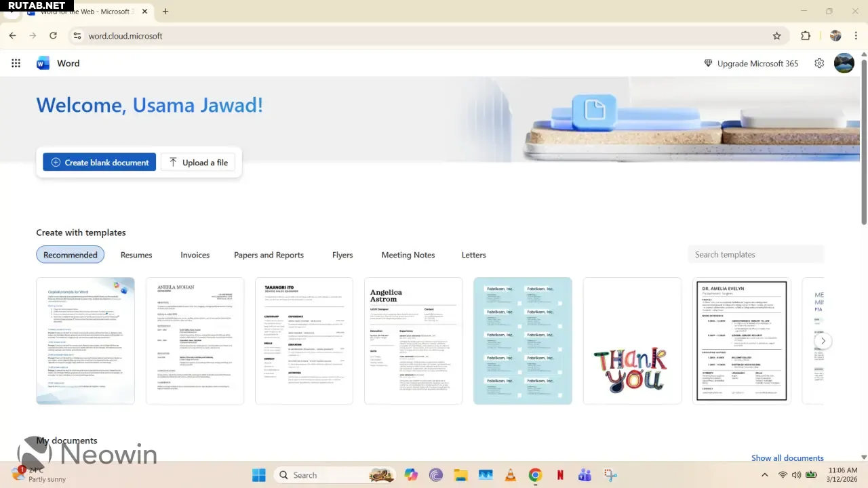Show hidden system tray icons chevron

pos(765,475)
